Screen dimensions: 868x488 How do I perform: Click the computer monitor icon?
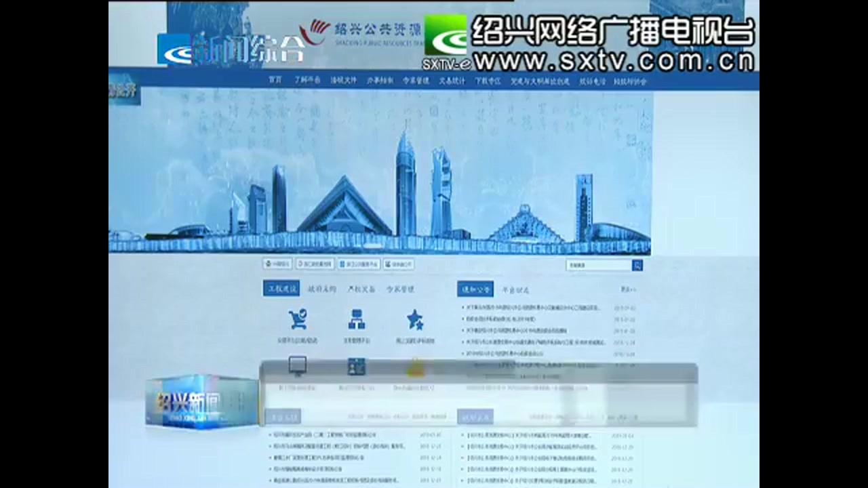(x=297, y=367)
